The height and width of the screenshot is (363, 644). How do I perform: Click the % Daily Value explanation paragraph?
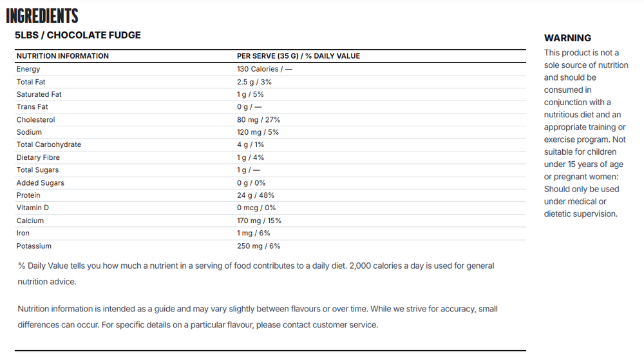pyautogui.click(x=256, y=274)
